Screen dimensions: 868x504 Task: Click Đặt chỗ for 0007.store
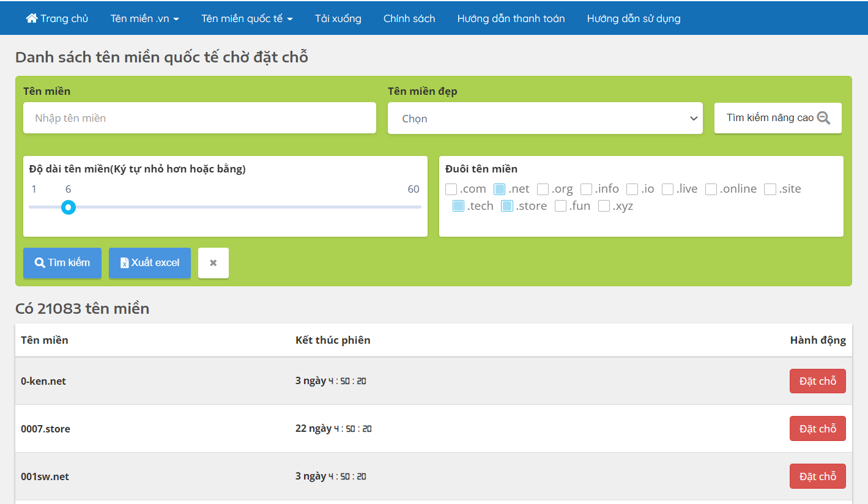(818, 429)
